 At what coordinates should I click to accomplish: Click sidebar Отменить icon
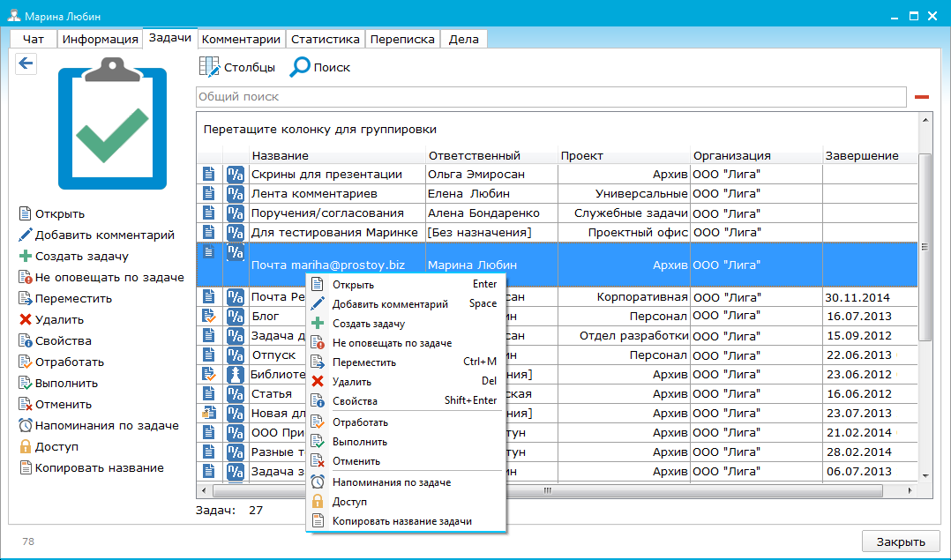(x=25, y=404)
